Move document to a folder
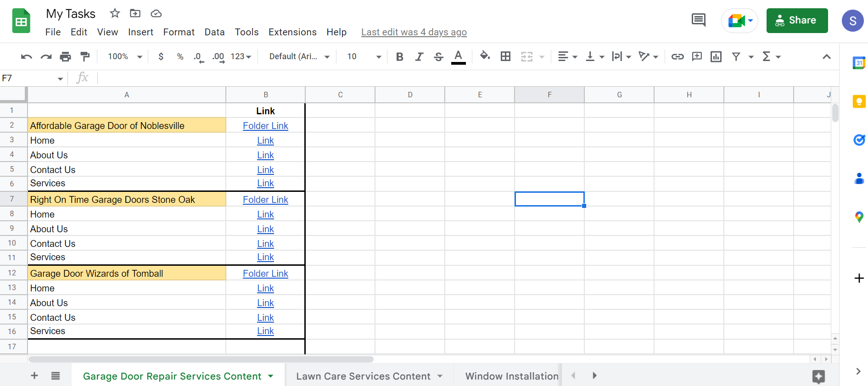The image size is (868, 386). [x=135, y=13]
